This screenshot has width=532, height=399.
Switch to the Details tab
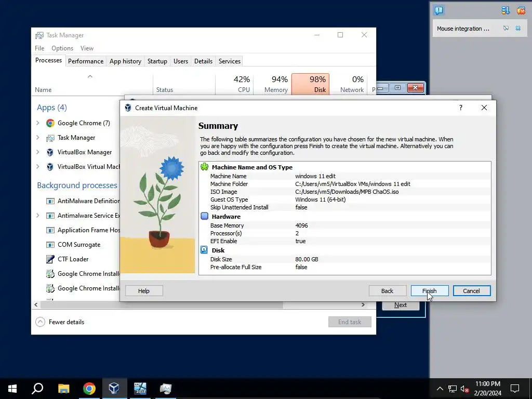click(203, 61)
